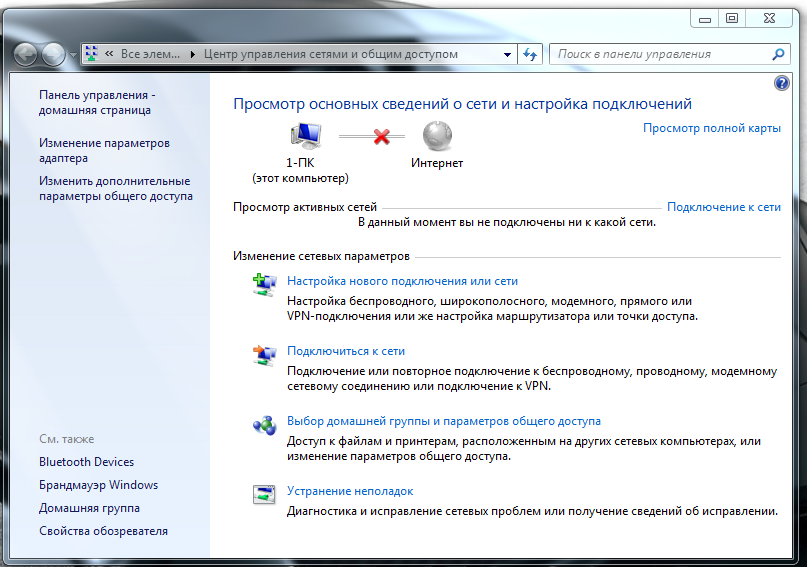Click the refresh button next to address bar
The image size is (807, 567).
[531, 54]
